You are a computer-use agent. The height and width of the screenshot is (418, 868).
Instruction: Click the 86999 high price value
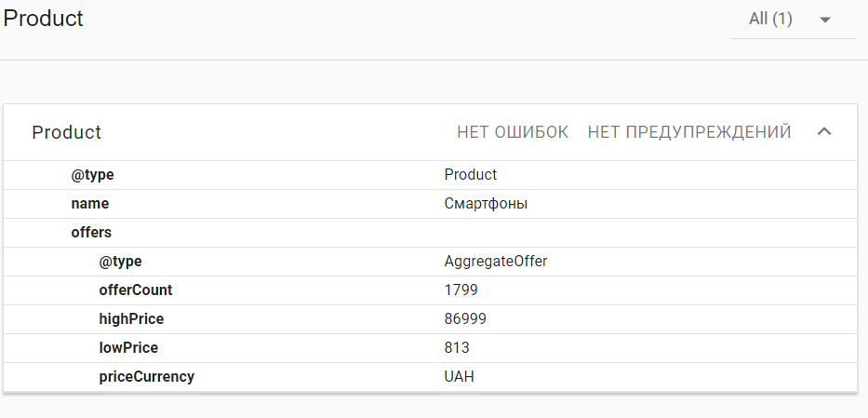(x=465, y=319)
